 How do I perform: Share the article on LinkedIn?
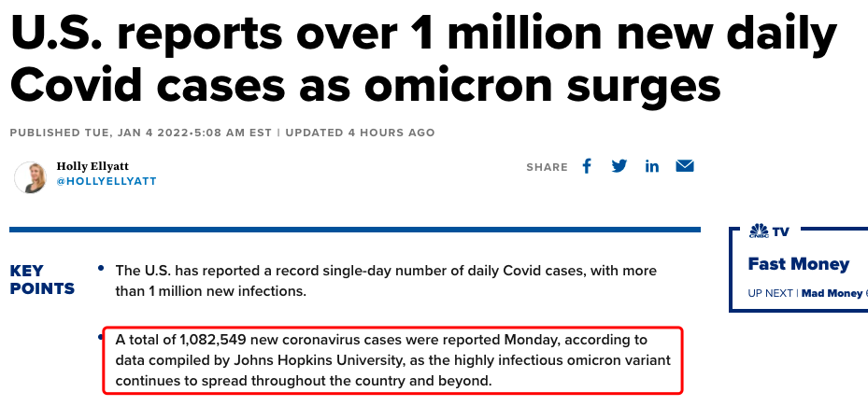tap(652, 166)
